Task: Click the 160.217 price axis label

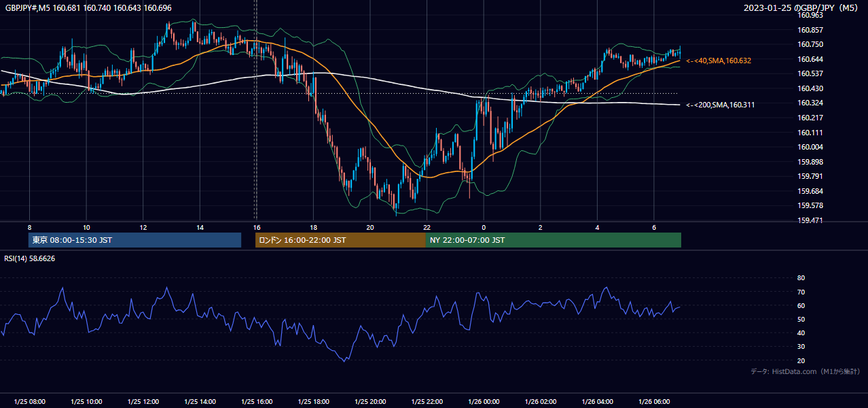Action: tap(810, 118)
